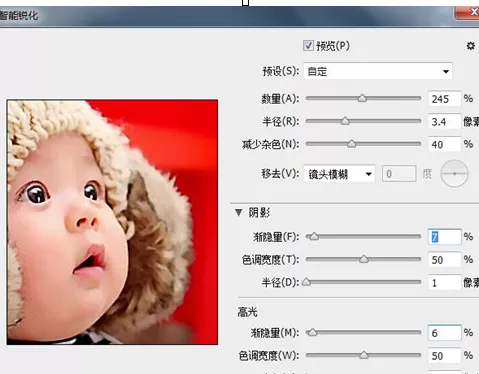Click the shadow 半径(D) slider handle
This screenshot has width=479, height=374.
(x=306, y=282)
